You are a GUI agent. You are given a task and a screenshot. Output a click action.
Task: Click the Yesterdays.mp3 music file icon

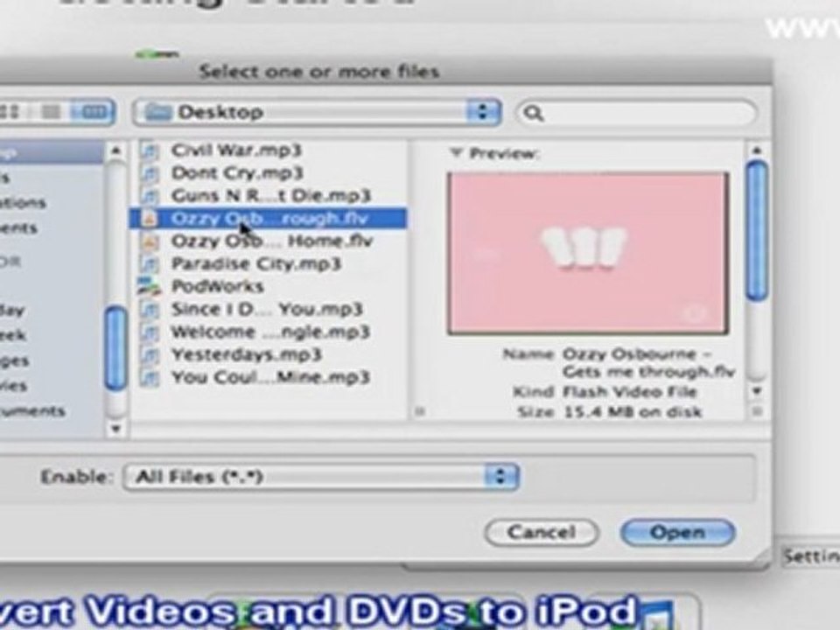(x=150, y=355)
